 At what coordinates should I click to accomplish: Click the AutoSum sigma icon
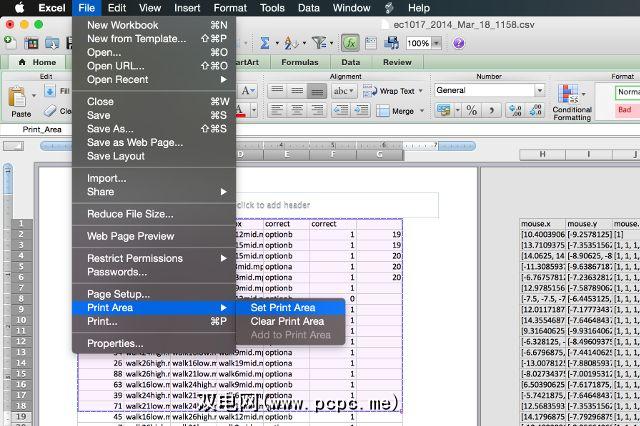click(x=266, y=43)
